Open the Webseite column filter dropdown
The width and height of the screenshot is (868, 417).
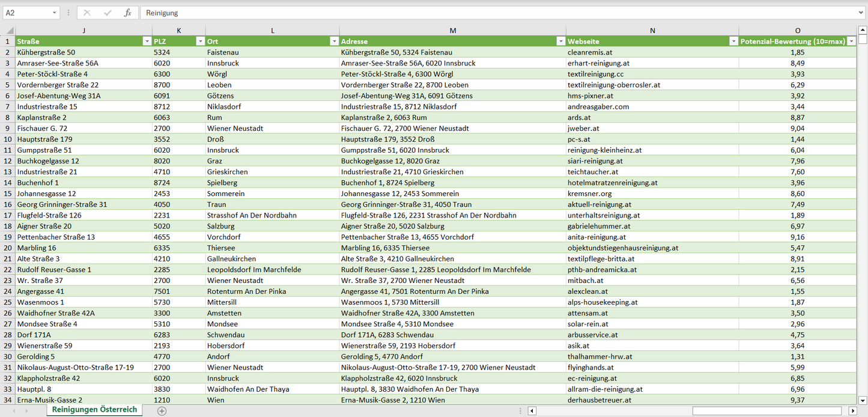733,41
